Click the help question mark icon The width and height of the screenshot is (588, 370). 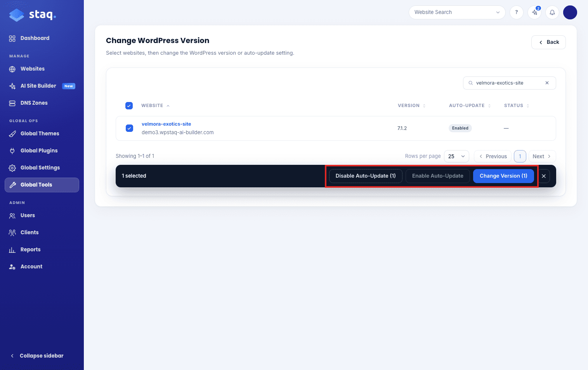click(x=516, y=12)
